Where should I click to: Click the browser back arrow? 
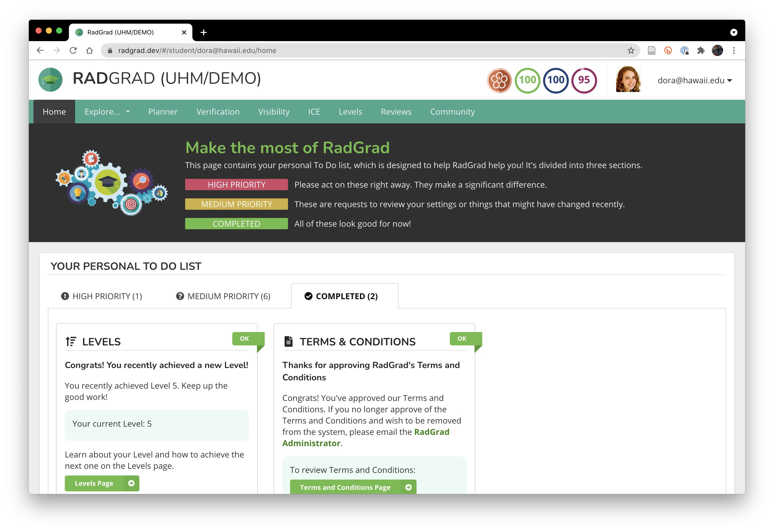(x=40, y=50)
